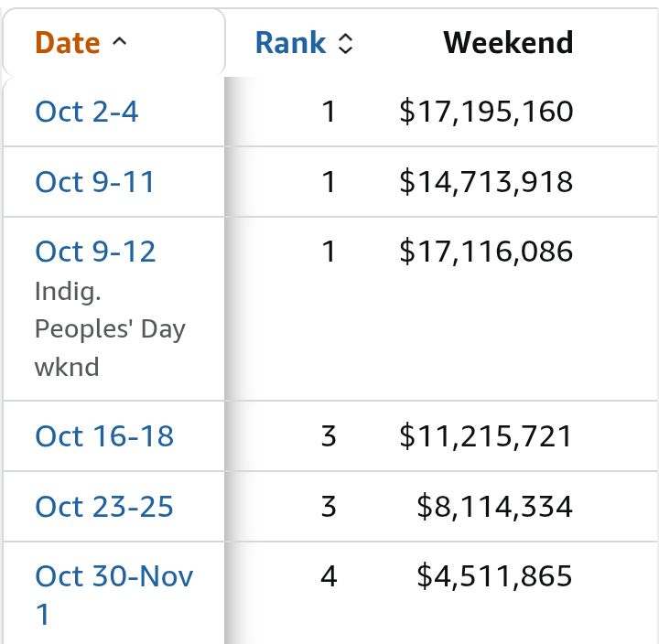This screenshot has width=659, height=644.
Task: Click the ascending caret beside Date
Action: 119,41
